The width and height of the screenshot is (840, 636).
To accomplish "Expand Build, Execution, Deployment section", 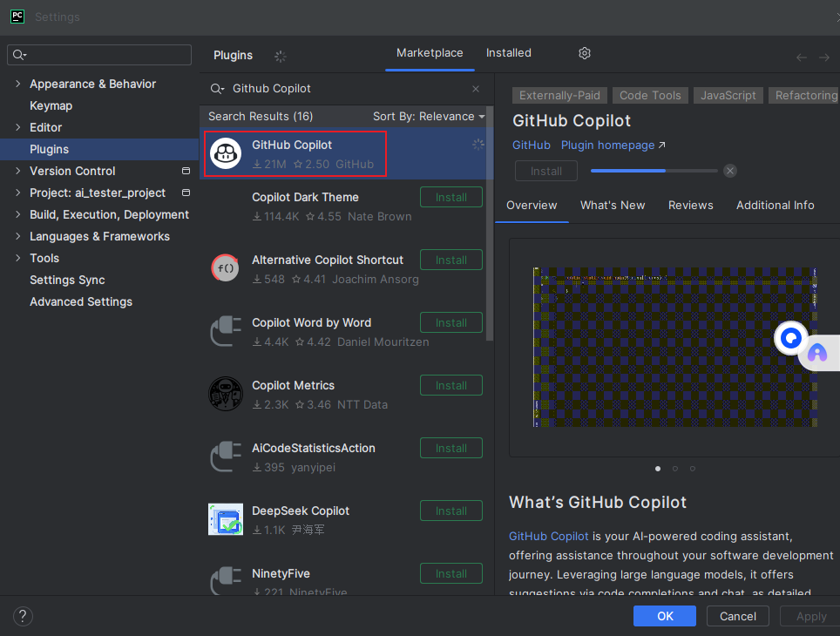I will pos(18,214).
